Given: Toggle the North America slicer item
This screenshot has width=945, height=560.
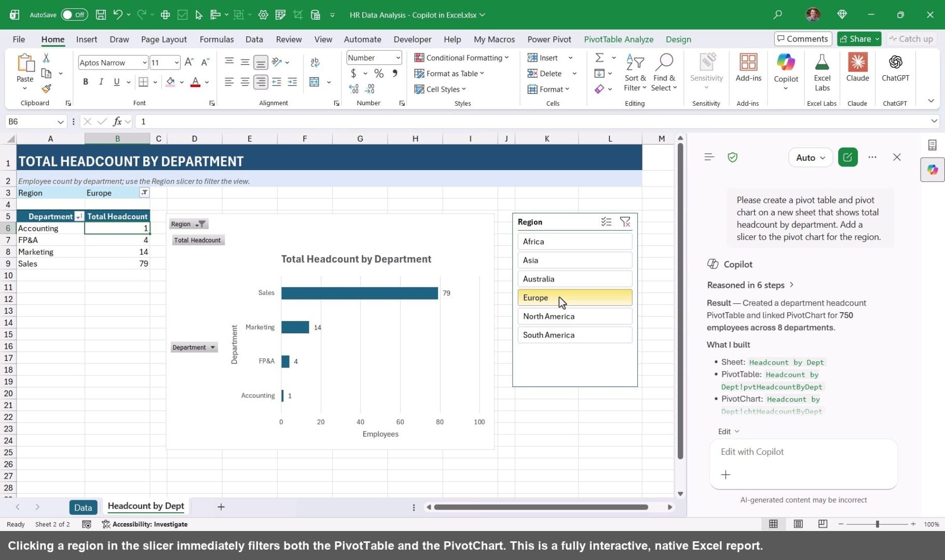Looking at the screenshot, I should point(574,316).
